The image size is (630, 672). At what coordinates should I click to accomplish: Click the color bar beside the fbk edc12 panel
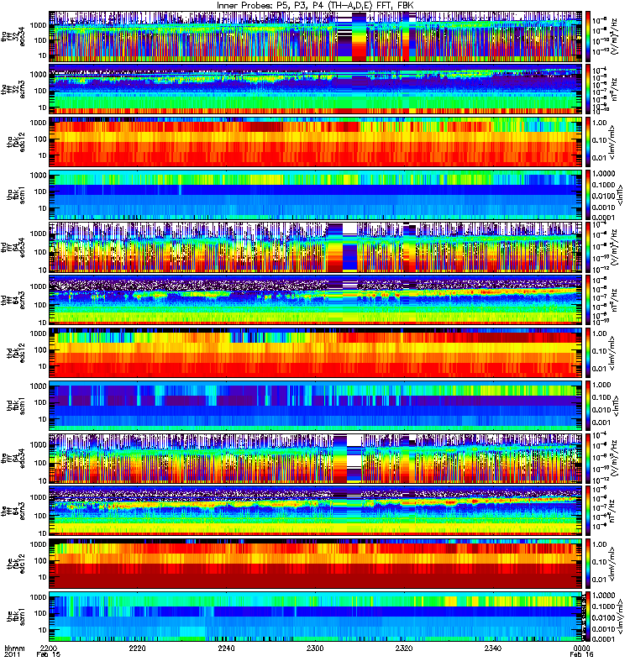pos(588,564)
